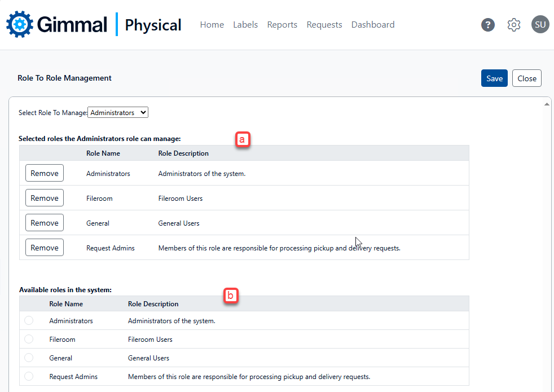Screen dimensions: 554x392
Task: Select the Fileroom radio button in available roles
Action: tap(29, 339)
